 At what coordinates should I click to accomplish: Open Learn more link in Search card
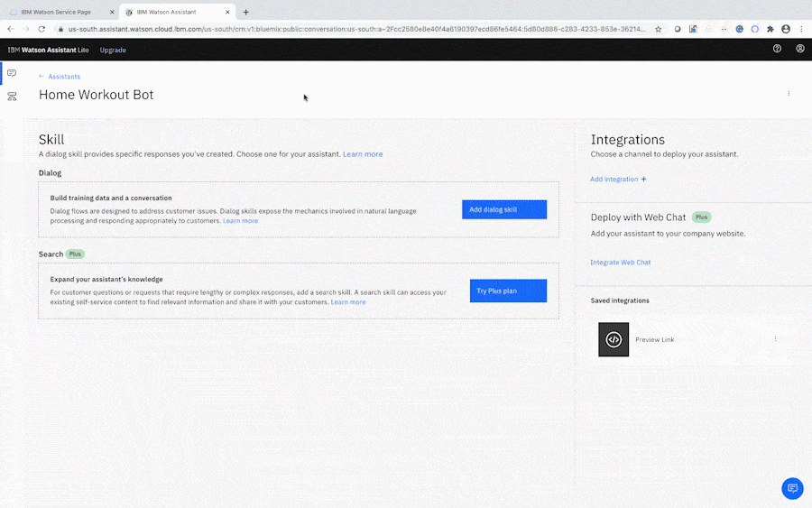coord(348,302)
